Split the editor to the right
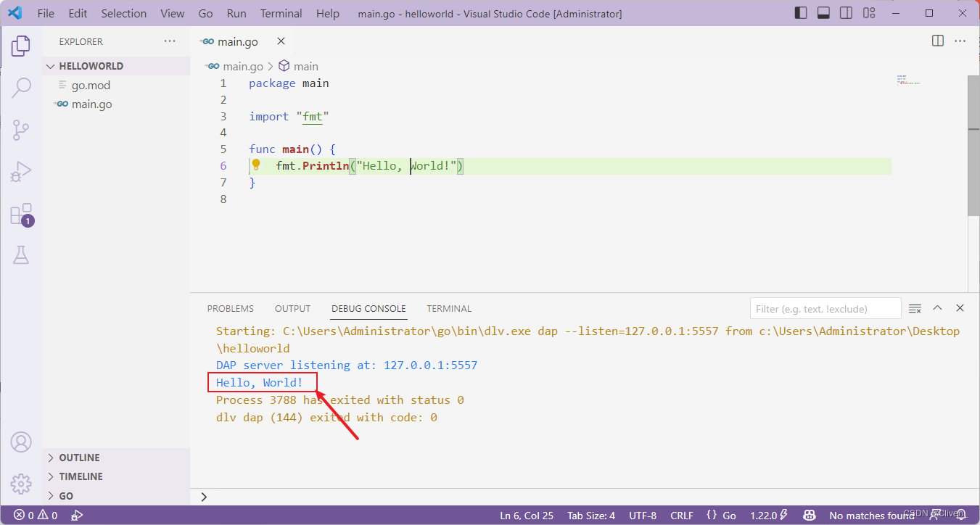The width and height of the screenshot is (980, 525). coord(938,41)
